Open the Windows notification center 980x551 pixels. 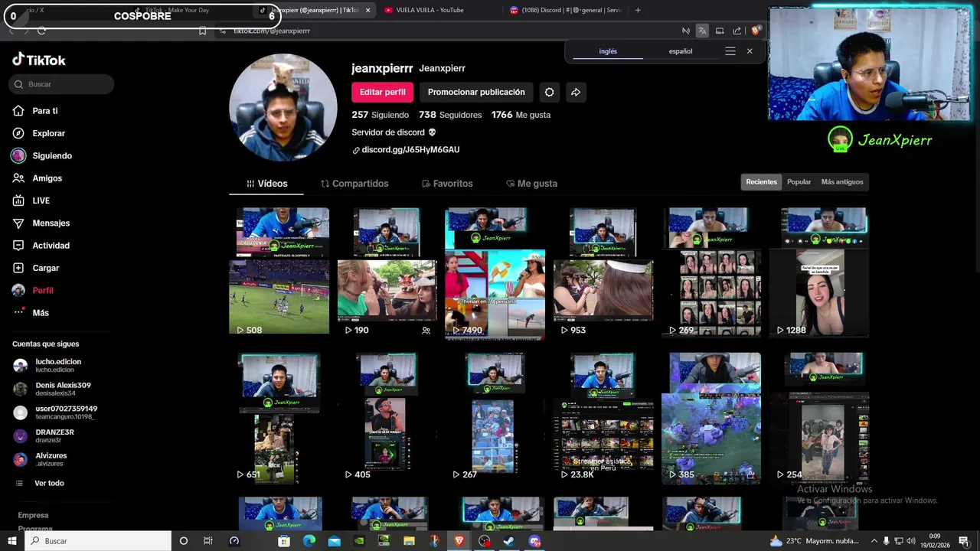click(x=964, y=541)
